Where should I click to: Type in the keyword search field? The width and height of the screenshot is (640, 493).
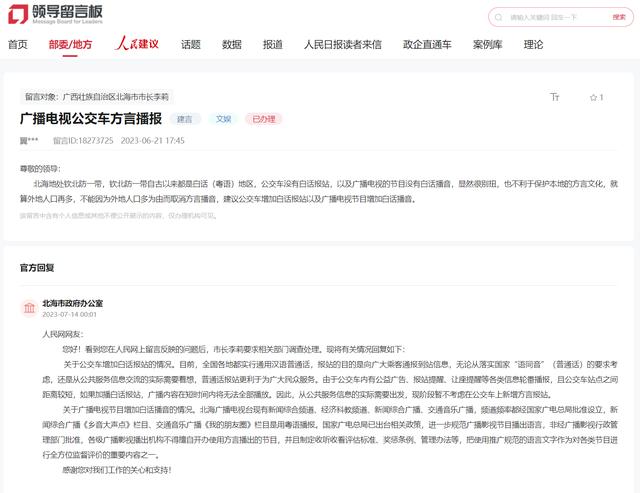click(x=555, y=17)
